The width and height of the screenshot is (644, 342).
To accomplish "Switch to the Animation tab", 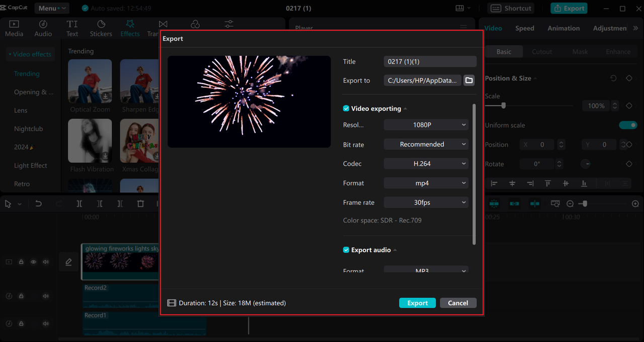I will [x=563, y=28].
